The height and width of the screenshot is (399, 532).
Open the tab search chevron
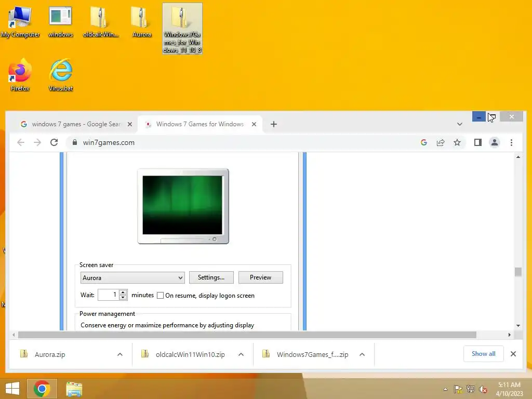coord(460,124)
